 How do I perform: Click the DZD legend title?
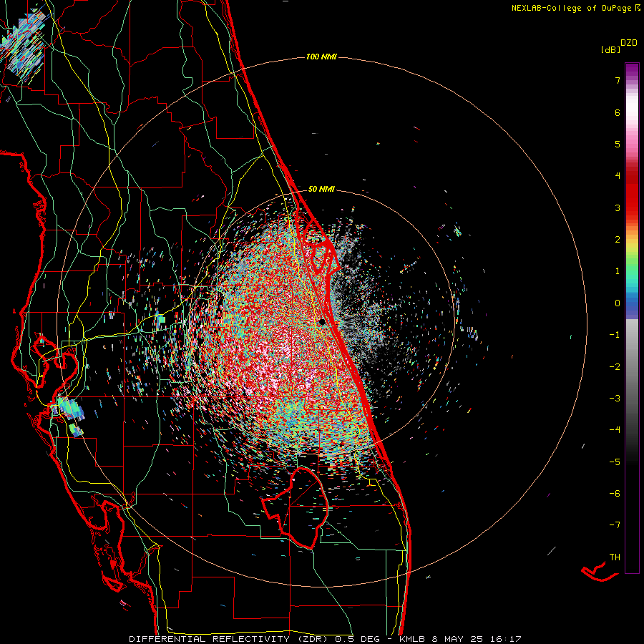tap(629, 43)
